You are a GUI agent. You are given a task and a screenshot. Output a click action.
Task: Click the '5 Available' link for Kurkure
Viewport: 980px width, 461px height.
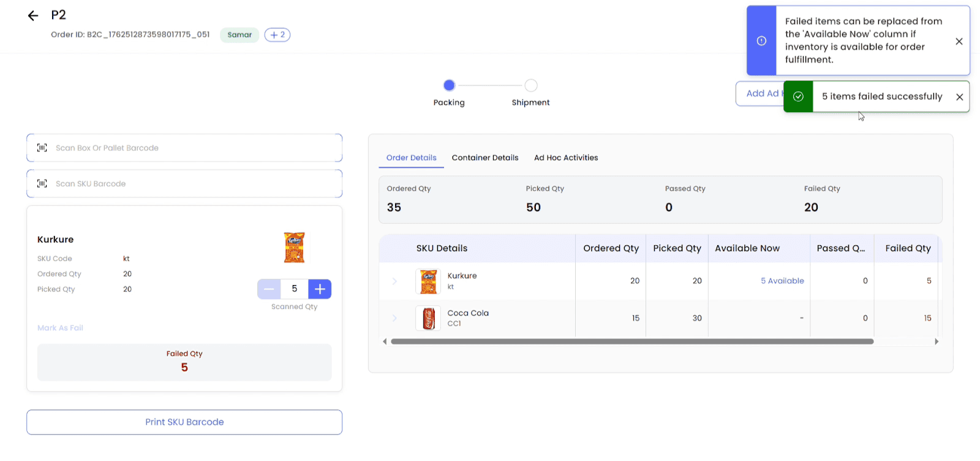tap(782, 281)
